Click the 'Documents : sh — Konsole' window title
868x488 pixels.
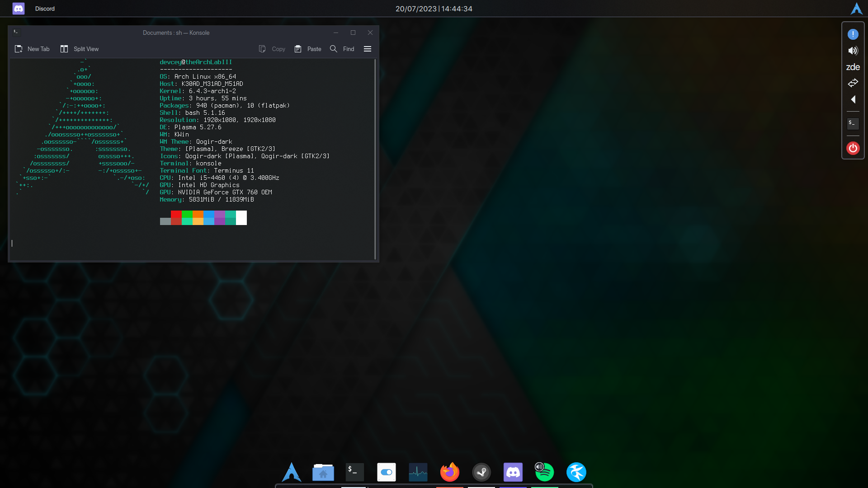pyautogui.click(x=176, y=33)
